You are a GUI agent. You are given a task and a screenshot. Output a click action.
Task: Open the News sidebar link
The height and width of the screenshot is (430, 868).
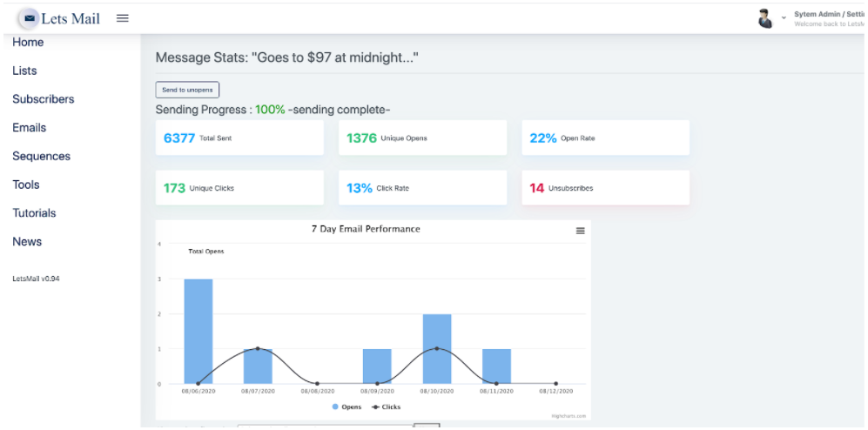(x=27, y=242)
